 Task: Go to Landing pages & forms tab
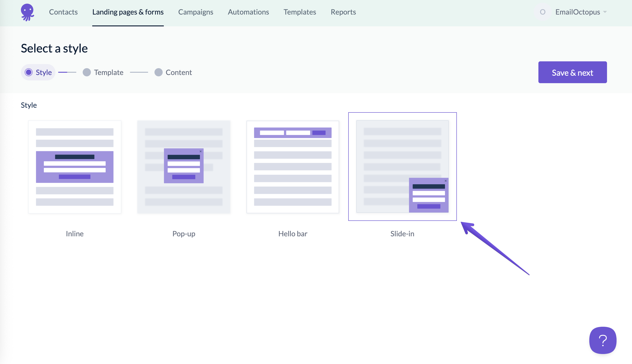(128, 12)
